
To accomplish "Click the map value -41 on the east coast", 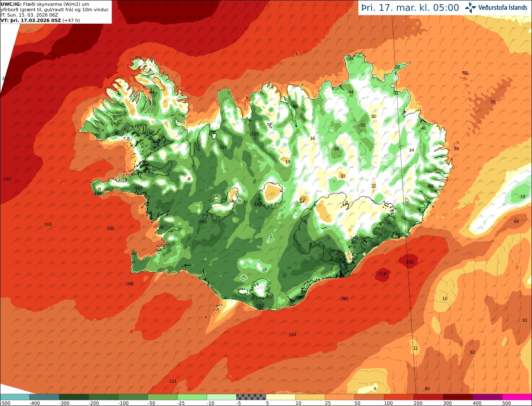I will (423, 128).
